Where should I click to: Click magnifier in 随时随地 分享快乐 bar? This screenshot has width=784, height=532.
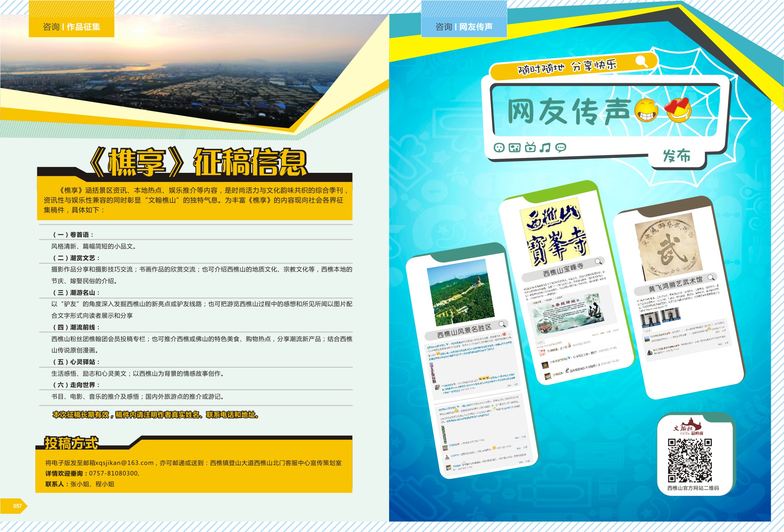[x=641, y=61]
